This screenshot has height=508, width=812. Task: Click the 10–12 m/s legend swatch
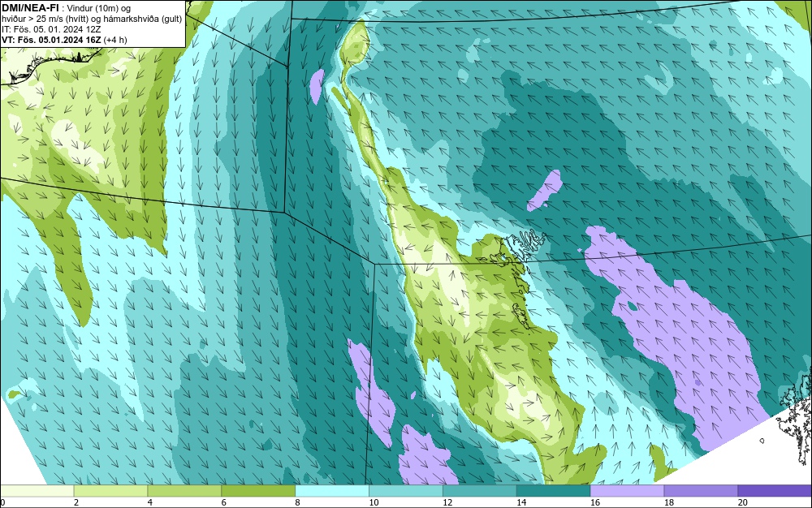coord(406,490)
